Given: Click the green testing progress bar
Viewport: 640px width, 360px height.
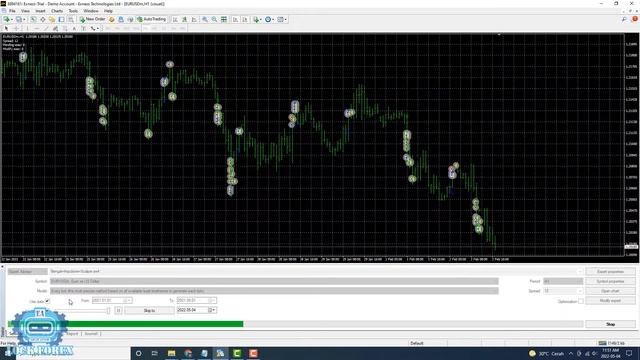Looking at the screenshot, I should coord(125,324).
